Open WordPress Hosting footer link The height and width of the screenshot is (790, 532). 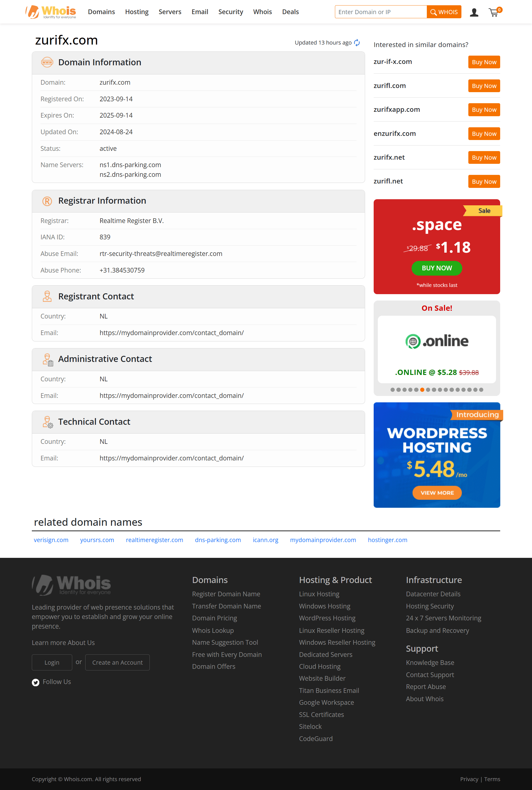tap(327, 618)
